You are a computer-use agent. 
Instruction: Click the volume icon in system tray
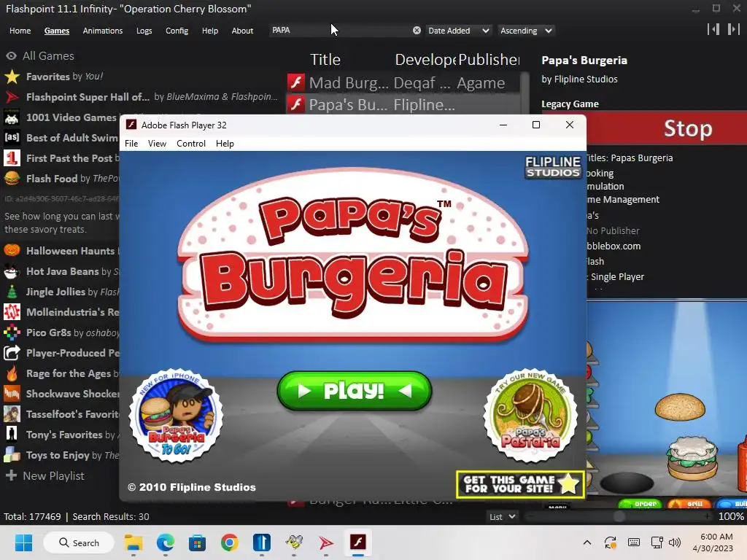[675, 542]
